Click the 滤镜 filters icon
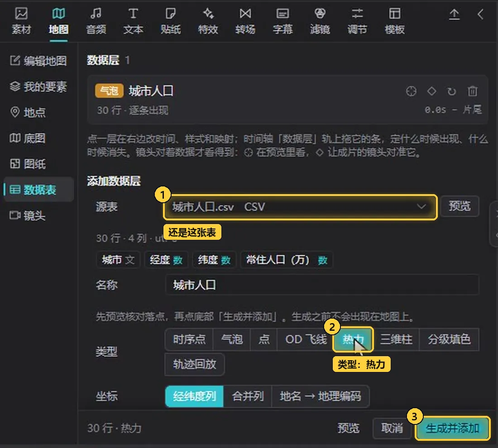This screenshot has height=448, width=498. coord(320,14)
